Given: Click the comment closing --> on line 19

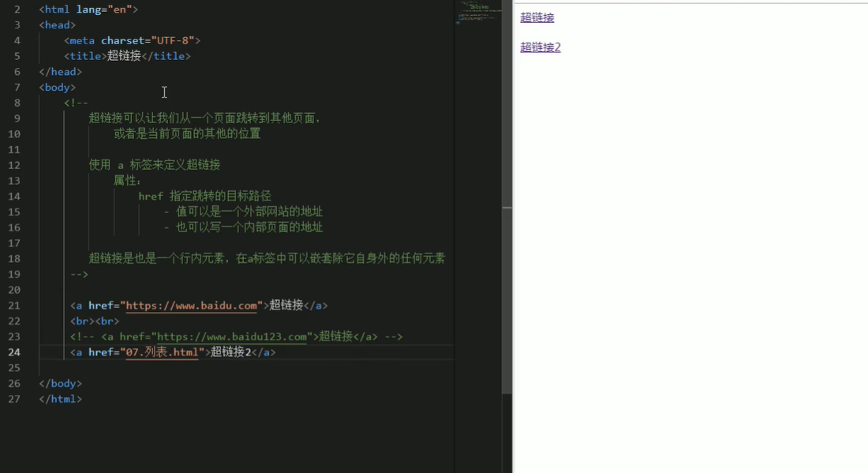Looking at the screenshot, I should (79, 274).
